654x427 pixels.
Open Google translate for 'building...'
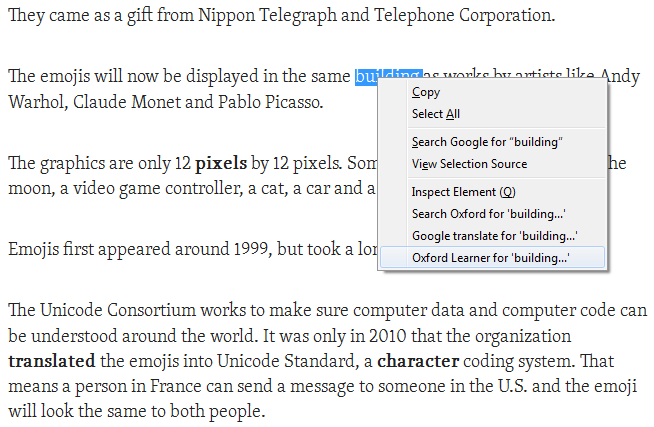(492, 236)
